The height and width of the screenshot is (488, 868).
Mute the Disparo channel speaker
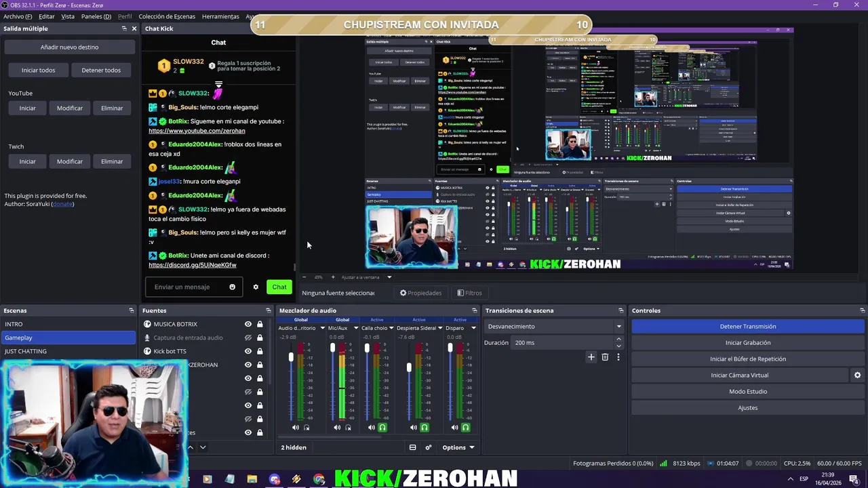[x=454, y=428]
